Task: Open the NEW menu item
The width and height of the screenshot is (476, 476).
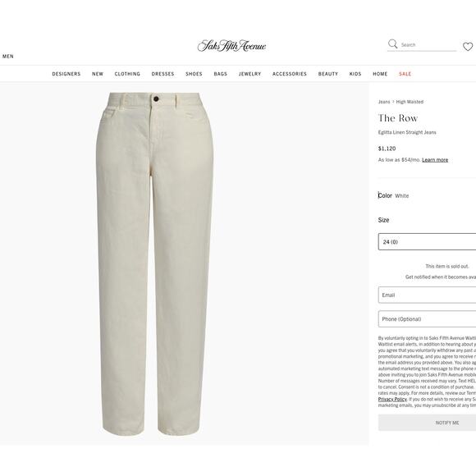Action: pos(98,74)
